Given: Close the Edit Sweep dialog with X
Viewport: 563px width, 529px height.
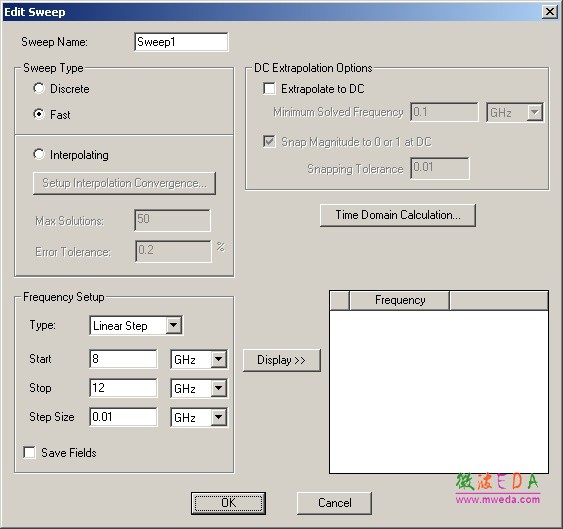Looking at the screenshot, I should (x=550, y=12).
